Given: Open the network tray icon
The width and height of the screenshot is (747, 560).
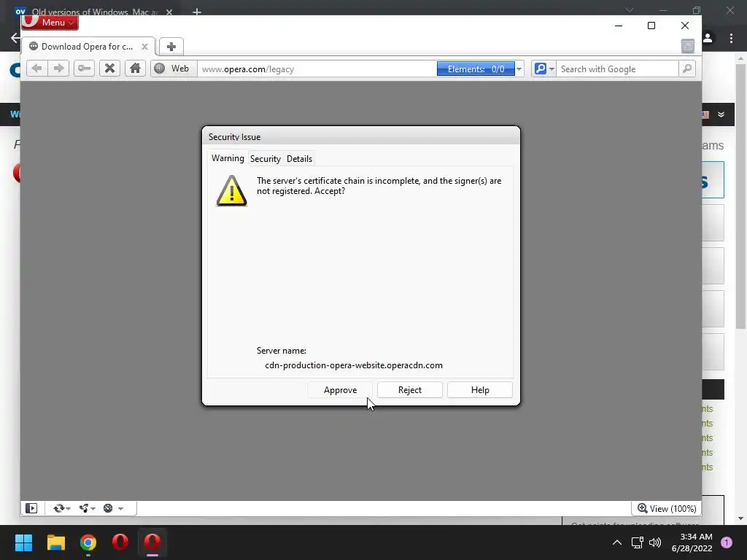Looking at the screenshot, I should pos(637,542).
